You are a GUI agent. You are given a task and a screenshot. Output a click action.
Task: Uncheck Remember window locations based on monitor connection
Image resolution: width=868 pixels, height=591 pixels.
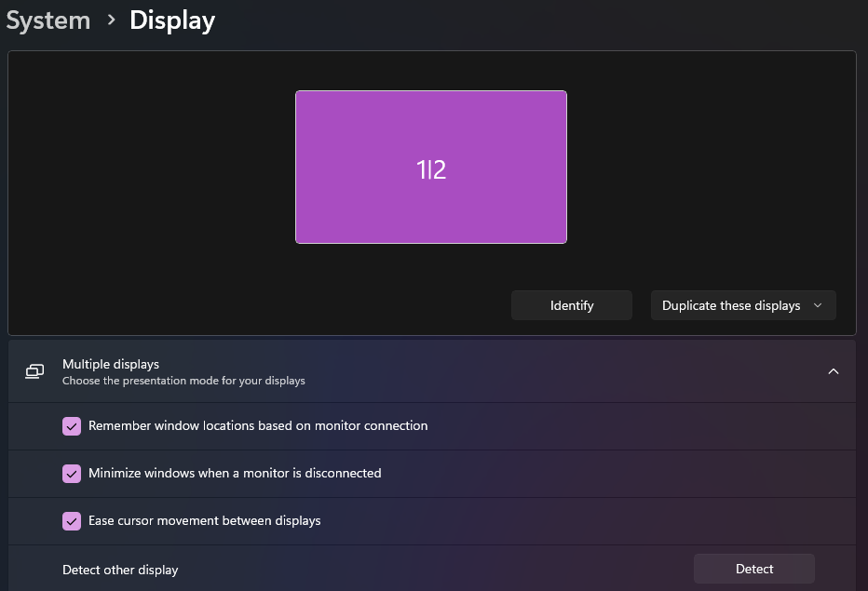tap(72, 426)
